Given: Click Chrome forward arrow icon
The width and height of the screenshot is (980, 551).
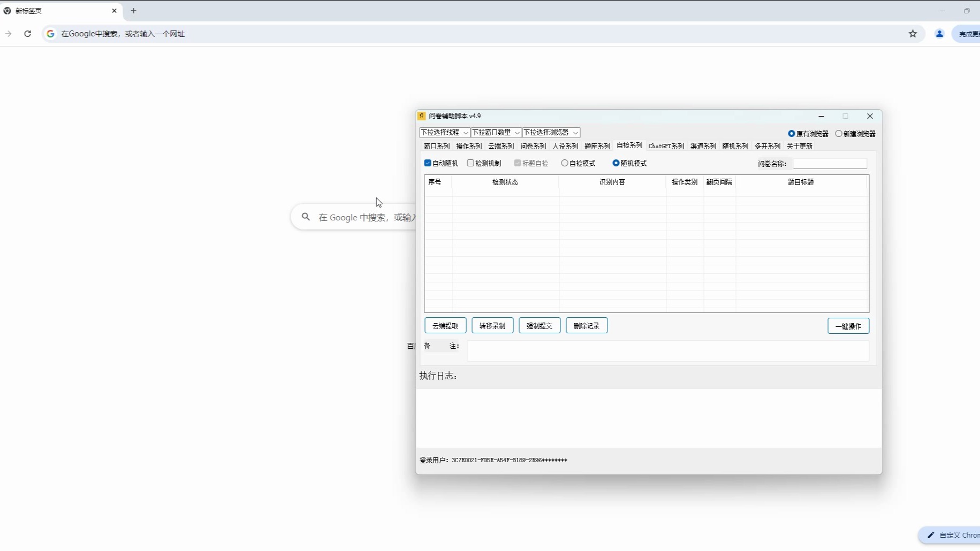Looking at the screenshot, I should pos(8,34).
